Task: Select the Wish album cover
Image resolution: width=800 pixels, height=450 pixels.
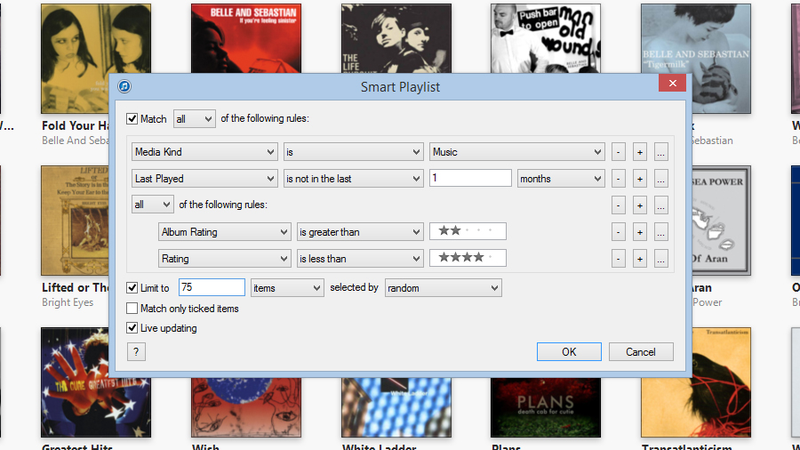Action: [246, 407]
